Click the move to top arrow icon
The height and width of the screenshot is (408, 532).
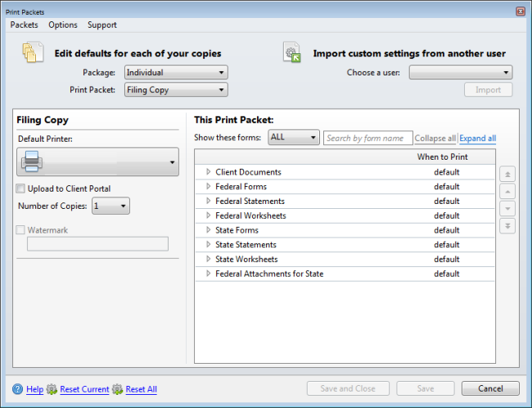tap(507, 174)
